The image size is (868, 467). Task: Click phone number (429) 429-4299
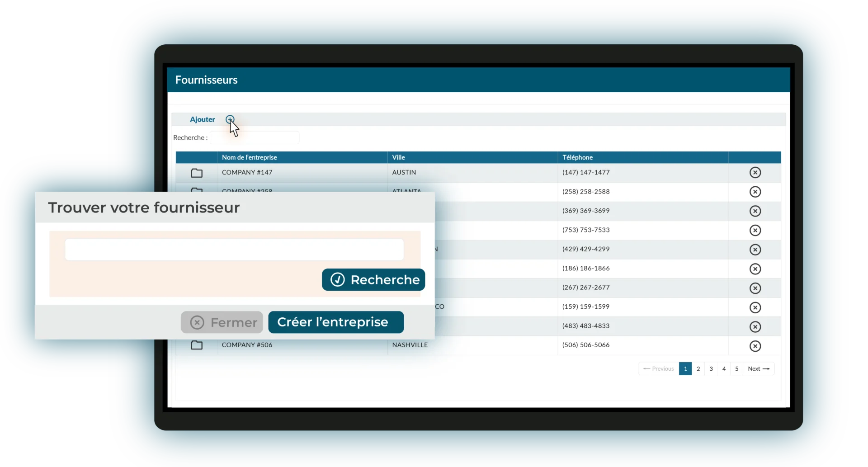(x=586, y=249)
